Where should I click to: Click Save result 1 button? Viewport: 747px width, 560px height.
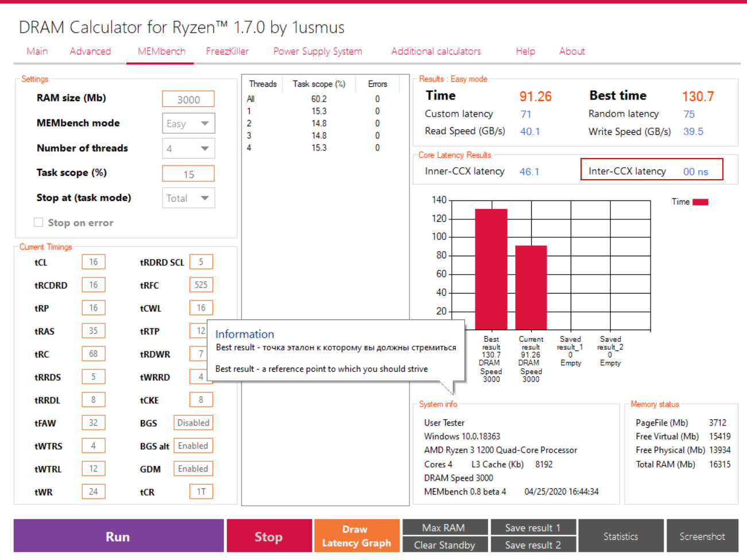[x=533, y=527]
